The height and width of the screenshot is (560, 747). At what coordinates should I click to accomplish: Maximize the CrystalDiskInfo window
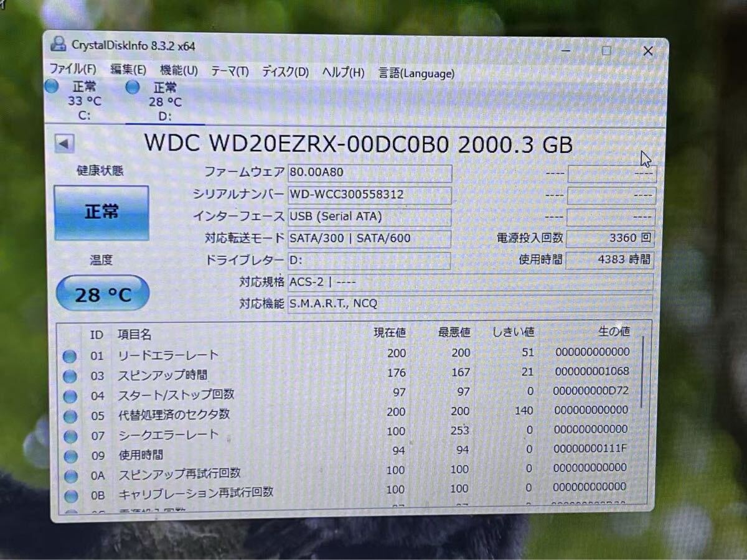pos(606,51)
